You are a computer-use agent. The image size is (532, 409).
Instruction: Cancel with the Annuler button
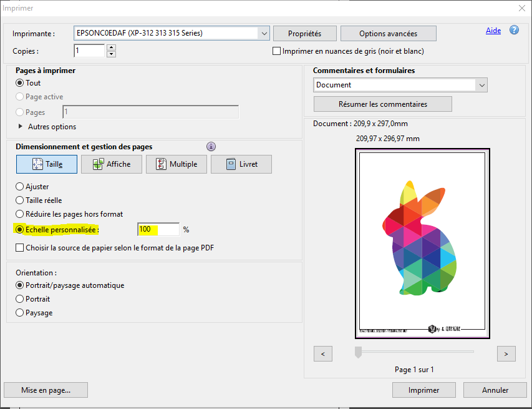point(495,390)
